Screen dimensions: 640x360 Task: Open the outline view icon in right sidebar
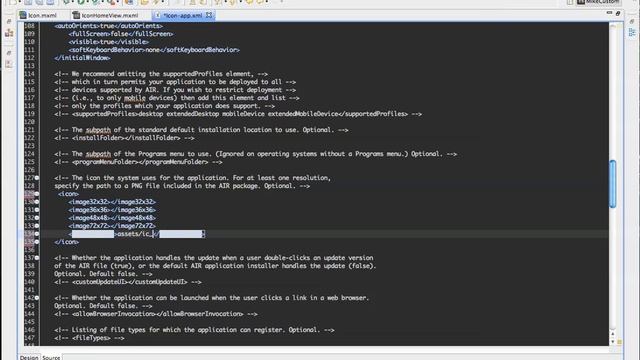tap(632, 33)
